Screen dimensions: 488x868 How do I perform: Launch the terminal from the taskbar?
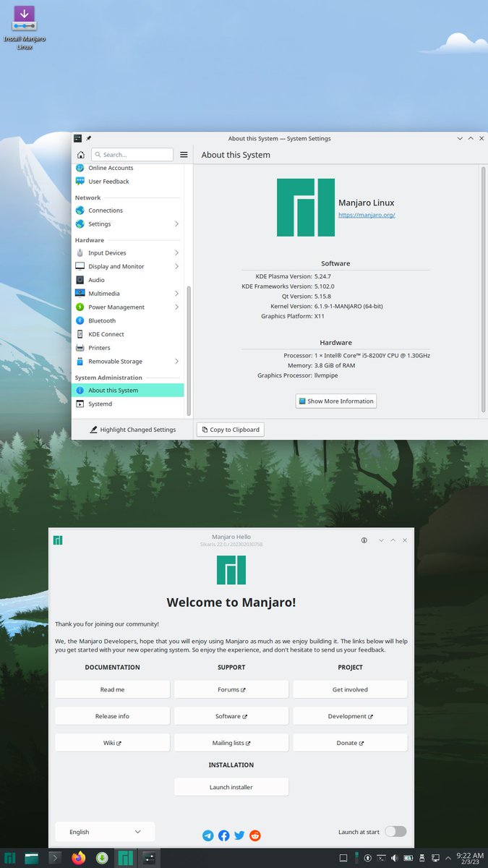[55, 858]
